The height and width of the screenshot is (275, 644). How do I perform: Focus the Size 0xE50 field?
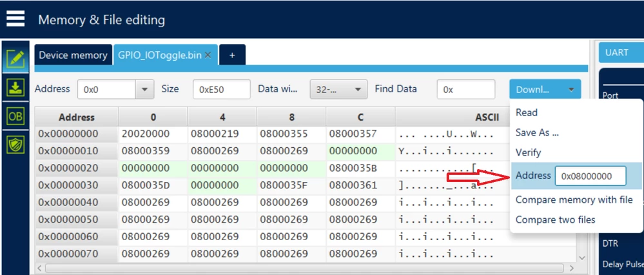221,89
